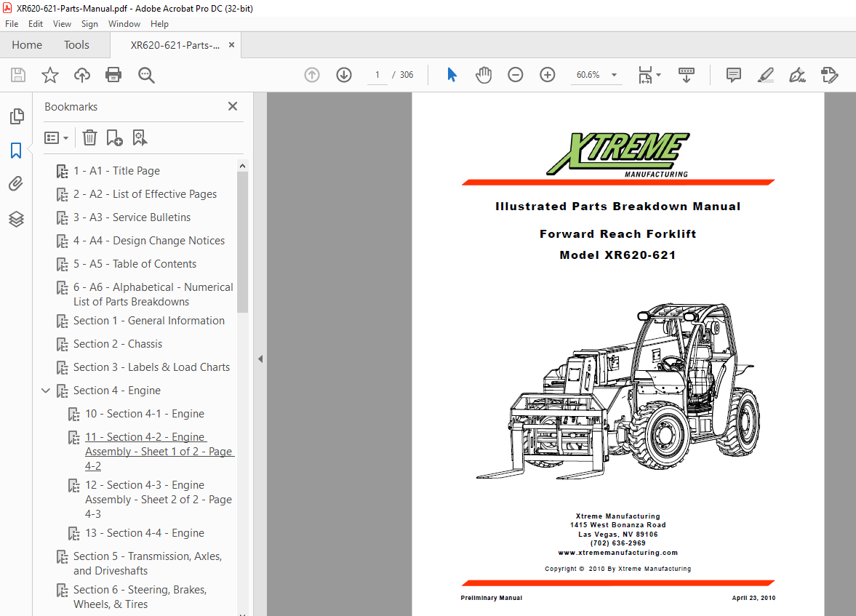Screen dimensions: 856x616
Task: Close the Bookmarks panel
Action: 233,106
